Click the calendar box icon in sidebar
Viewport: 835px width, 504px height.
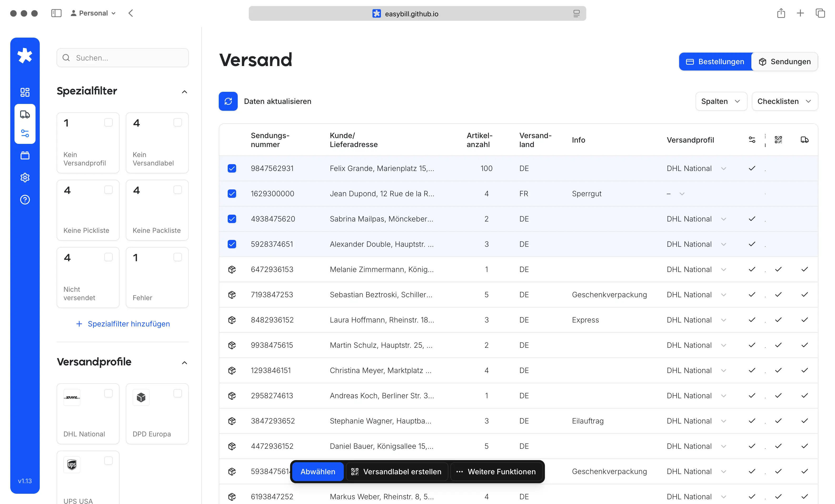pyautogui.click(x=25, y=155)
